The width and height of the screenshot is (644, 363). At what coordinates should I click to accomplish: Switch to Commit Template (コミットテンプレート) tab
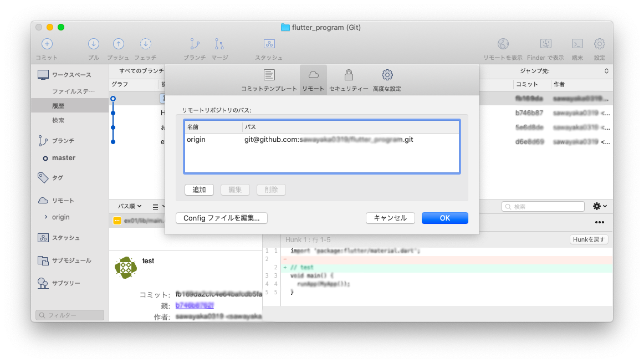pyautogui.click(x=269, y=80)
